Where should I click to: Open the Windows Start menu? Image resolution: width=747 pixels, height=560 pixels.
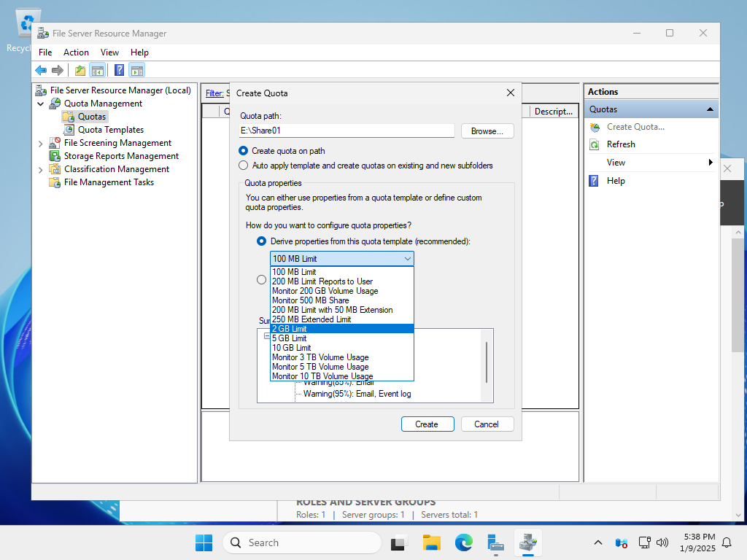tap(204, 542)
